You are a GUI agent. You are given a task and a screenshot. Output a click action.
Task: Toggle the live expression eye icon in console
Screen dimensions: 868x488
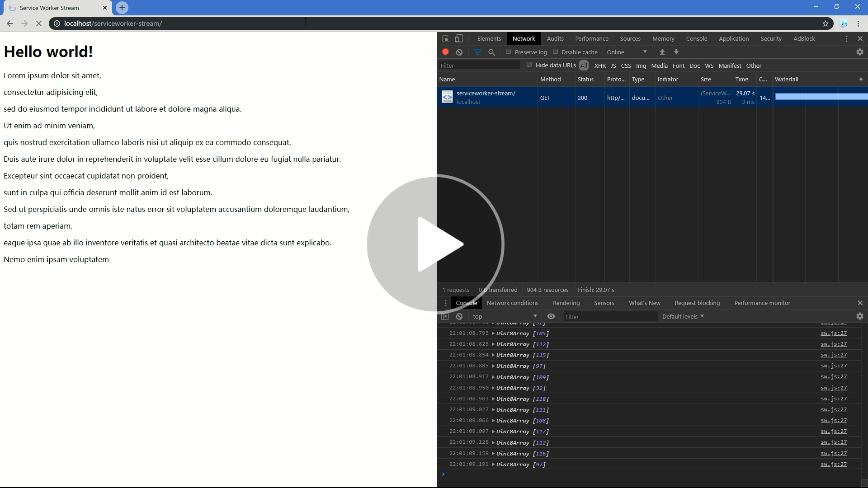(x=551, y=316)
